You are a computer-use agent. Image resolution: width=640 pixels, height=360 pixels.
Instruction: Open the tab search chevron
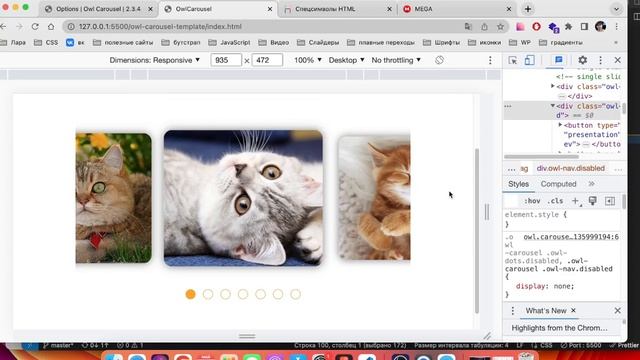tap(616, 9)
